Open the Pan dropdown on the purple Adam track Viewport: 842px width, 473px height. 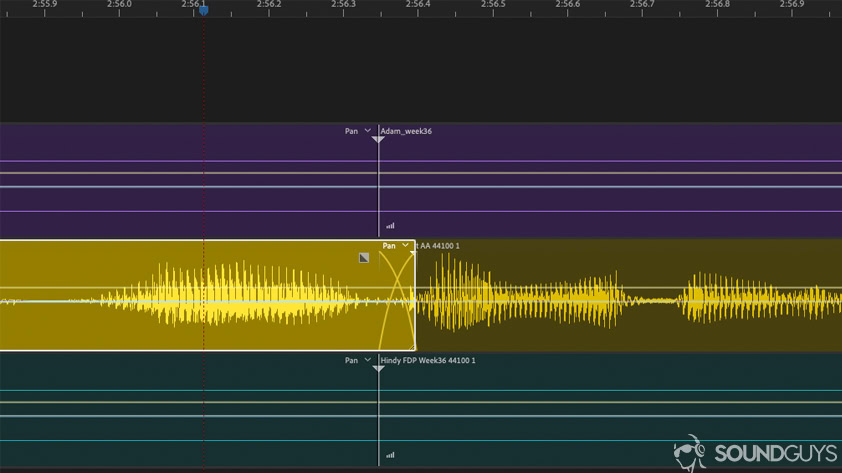click(367, 131)
